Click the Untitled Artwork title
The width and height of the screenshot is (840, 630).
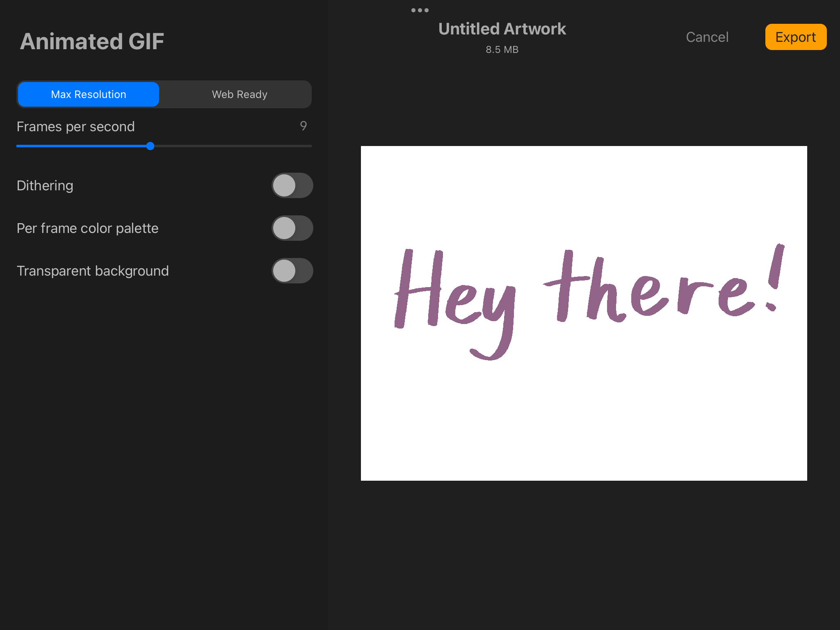[x=502, y=29]
